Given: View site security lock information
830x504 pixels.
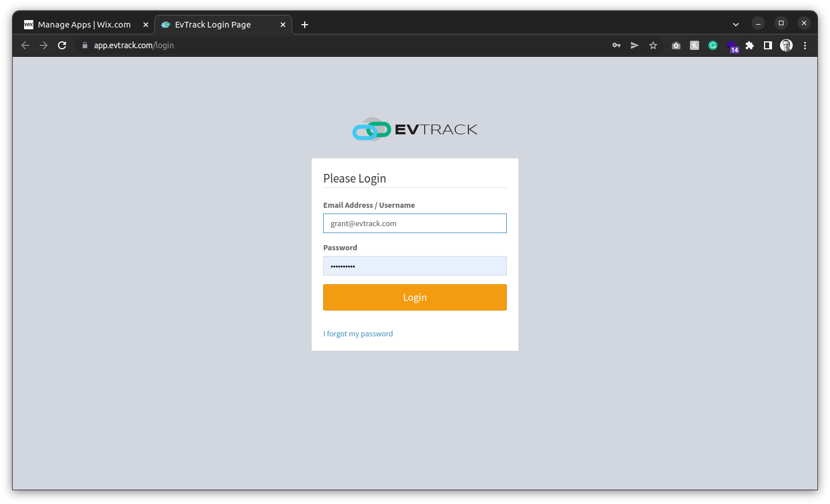Looking at the screenshot, I should [85, 45].
